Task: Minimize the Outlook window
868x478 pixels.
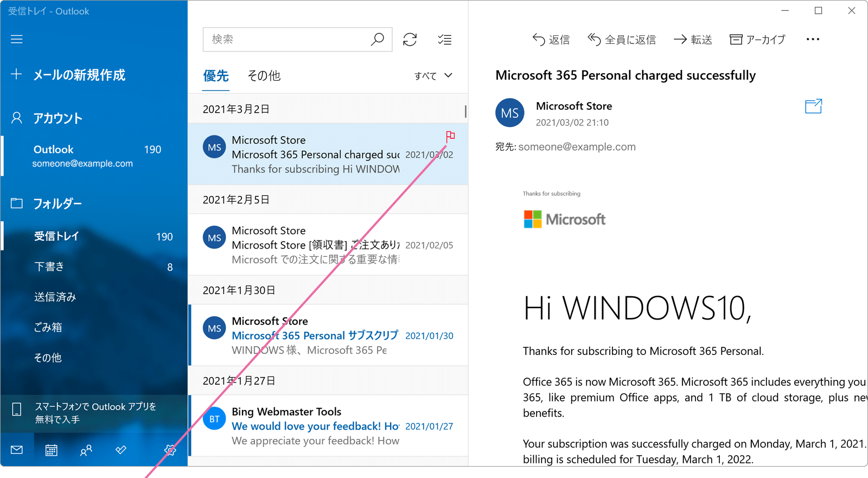Action: (x=785, y=11)
